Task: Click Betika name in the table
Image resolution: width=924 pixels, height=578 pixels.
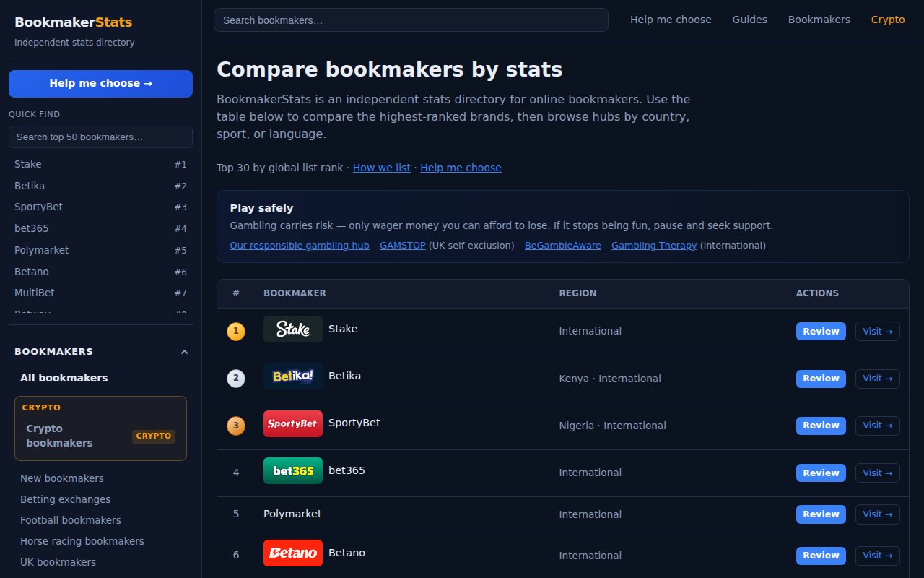Action: pos(344,376)
